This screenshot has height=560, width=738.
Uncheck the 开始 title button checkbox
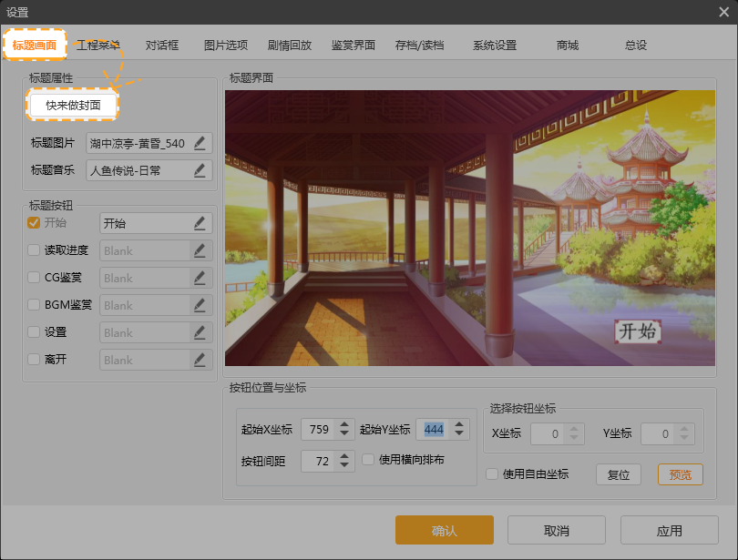tap(34, 223)
